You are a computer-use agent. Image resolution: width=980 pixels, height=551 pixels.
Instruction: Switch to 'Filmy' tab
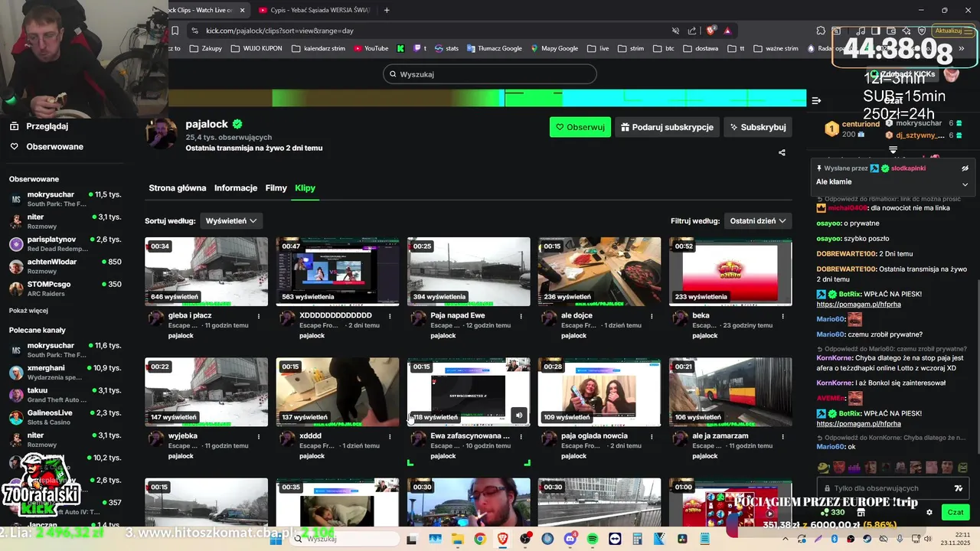pos(276,187)
